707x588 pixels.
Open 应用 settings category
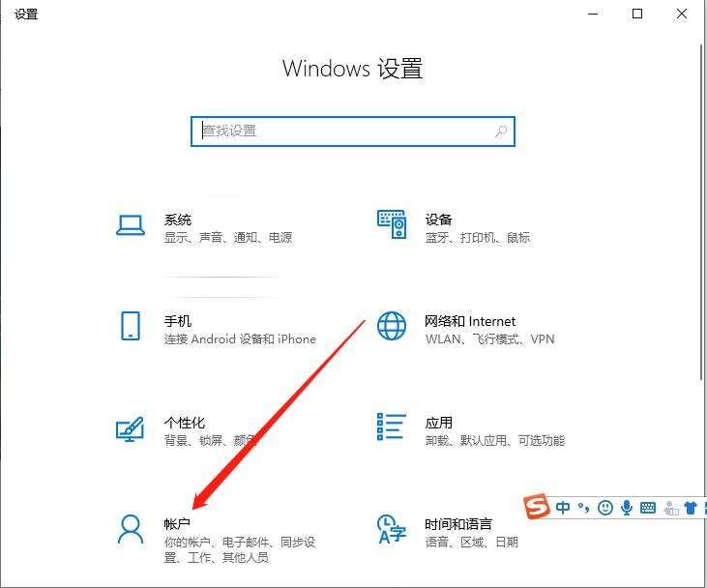click(x=439, y=423)
